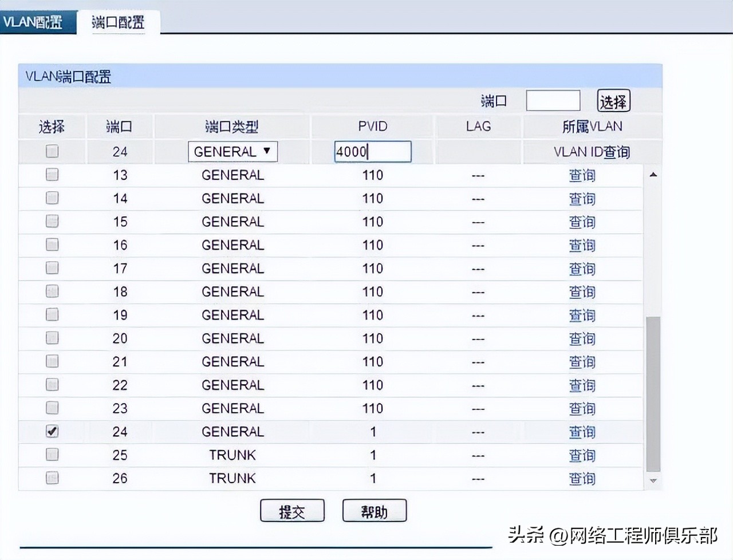The image size is (733, 560).
Task: Click 查询 for port 26
Action: (582, 478)
